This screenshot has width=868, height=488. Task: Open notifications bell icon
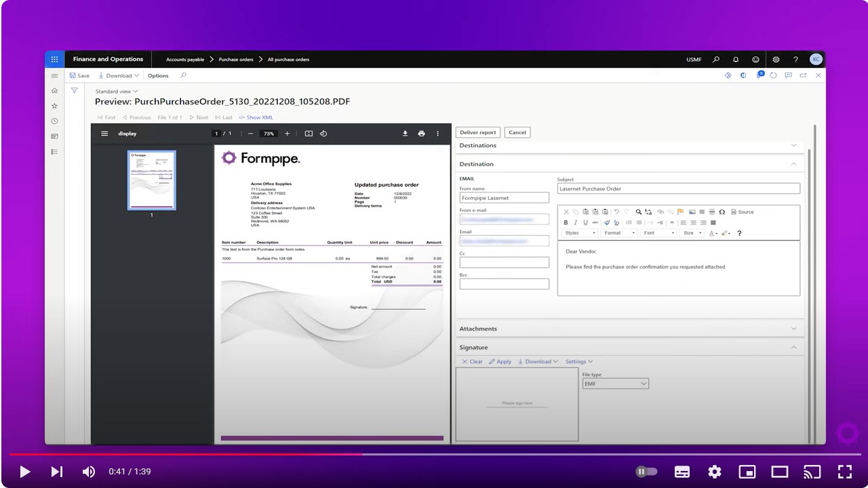click(x=736, y=60)
